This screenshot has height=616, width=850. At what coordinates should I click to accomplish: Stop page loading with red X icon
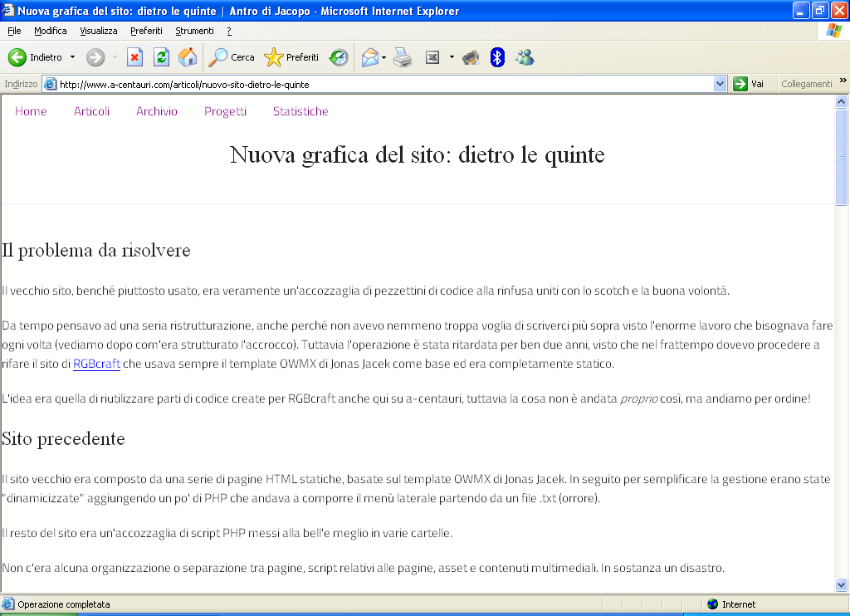pos(134,57)
